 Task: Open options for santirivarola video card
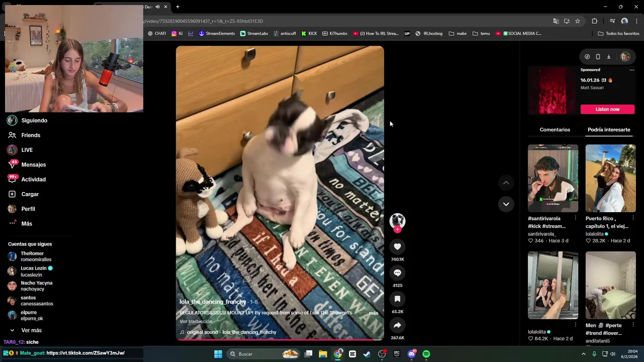(x=575, y=218)
